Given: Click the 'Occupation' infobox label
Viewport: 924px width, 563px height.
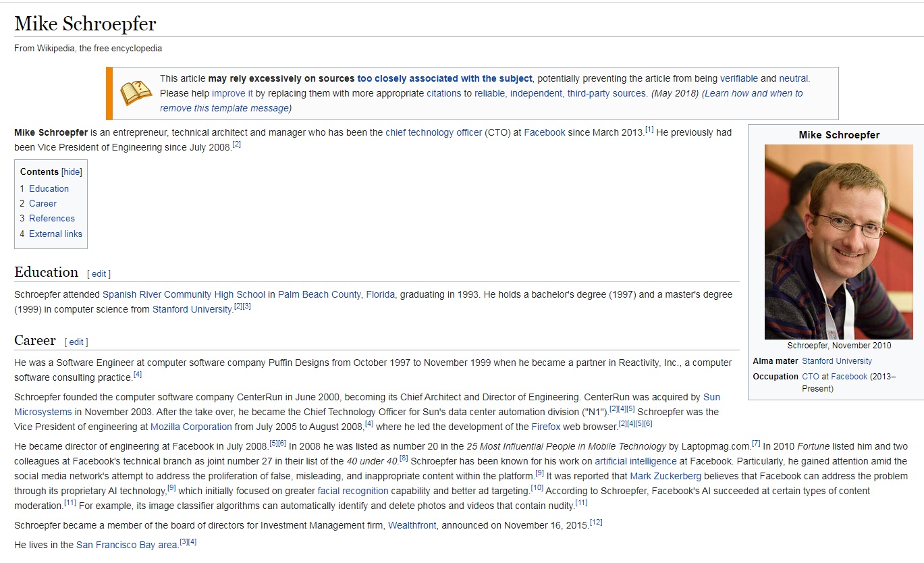Looking at the screenshot, I should click(776, 377).
